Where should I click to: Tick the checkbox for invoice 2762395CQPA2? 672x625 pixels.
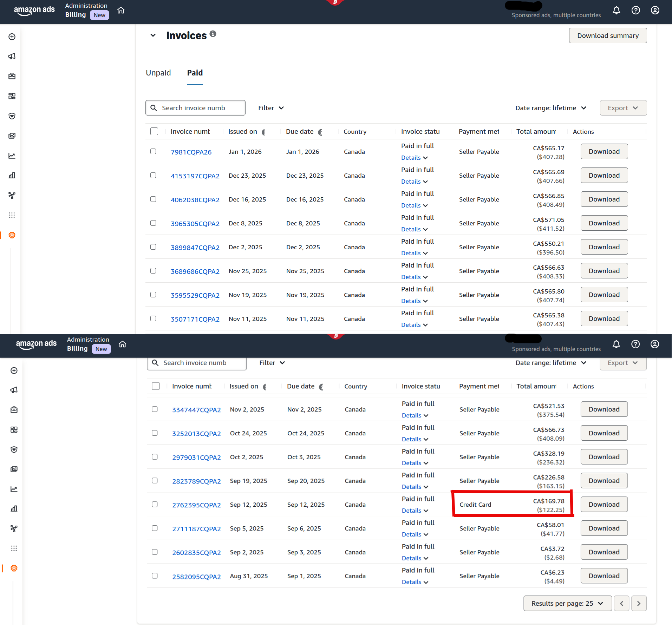(x=155, y=504)
